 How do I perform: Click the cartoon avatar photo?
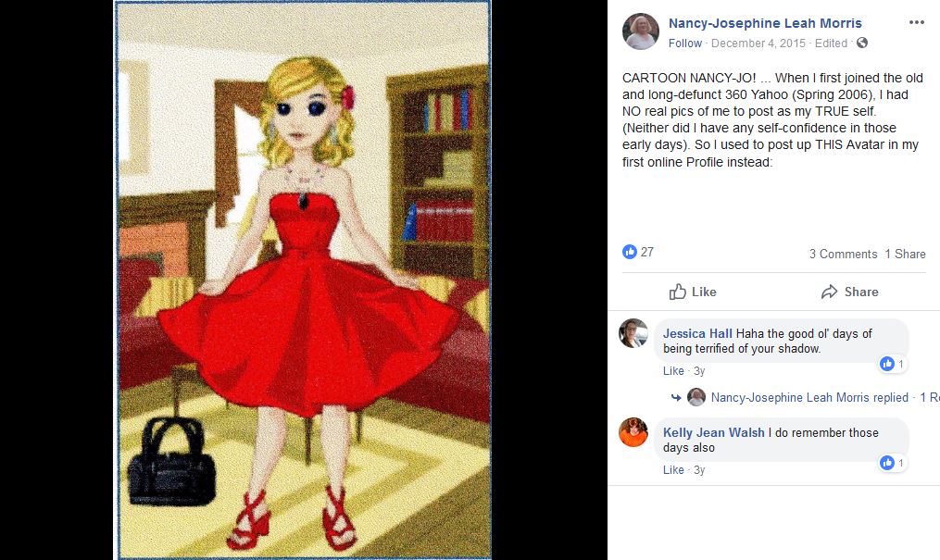click(x=304, y=280)
